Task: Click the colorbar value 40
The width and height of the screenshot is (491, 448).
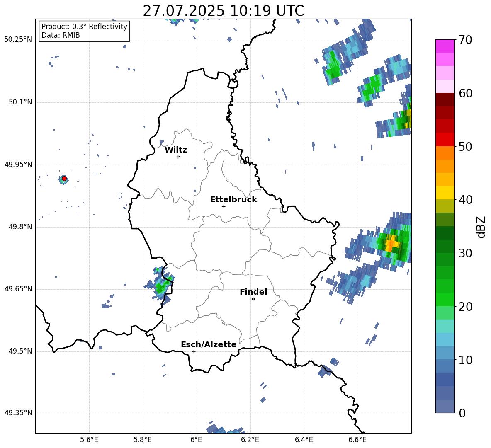Action: (x=465, y=200)
